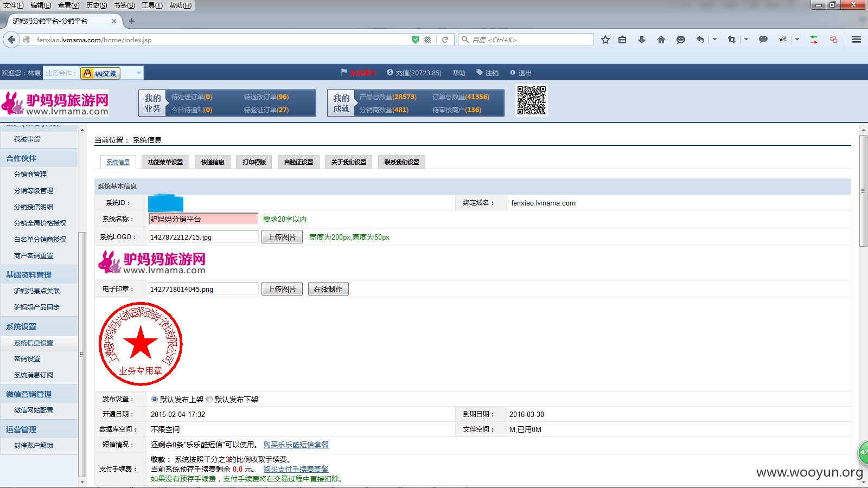Click the red circles extension icon

pos(834,40)
